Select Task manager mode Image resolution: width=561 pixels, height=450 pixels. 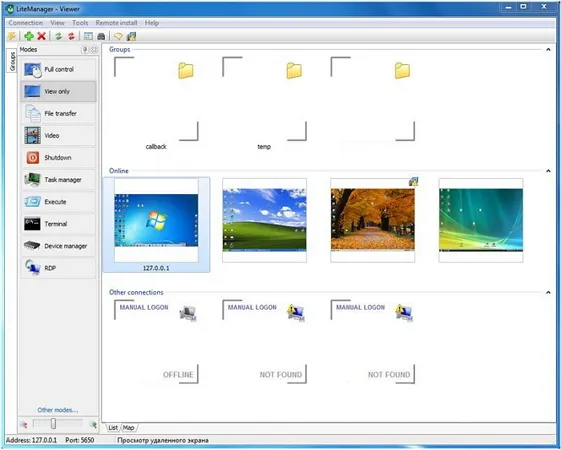coord(58,180)
